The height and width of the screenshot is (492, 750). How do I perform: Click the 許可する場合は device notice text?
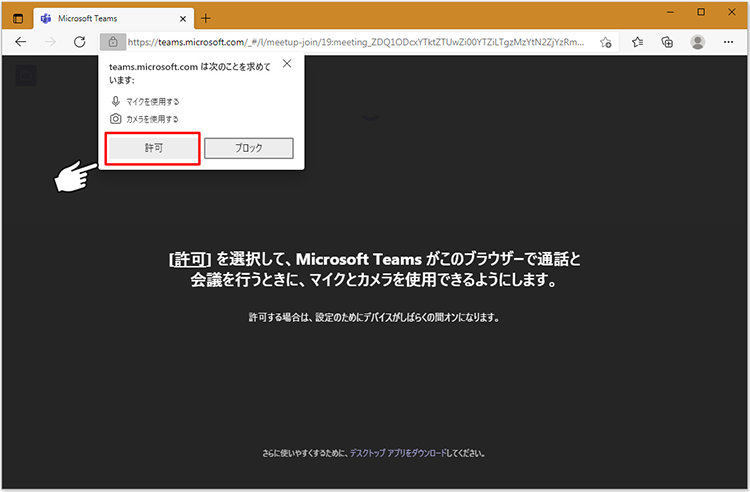click(374, 317)
